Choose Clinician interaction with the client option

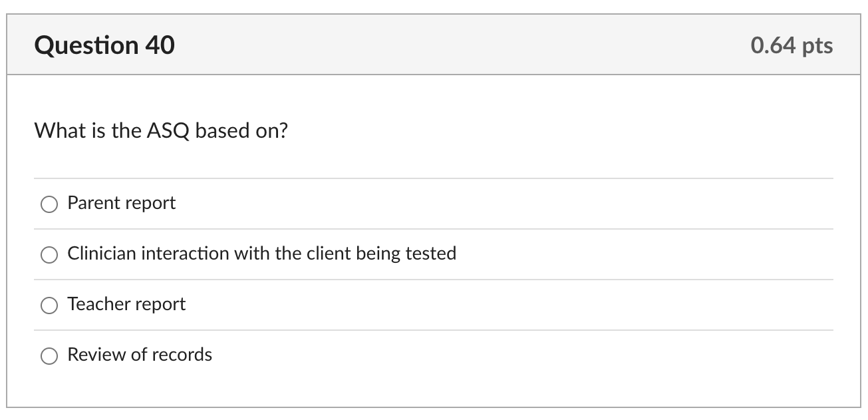49,254
